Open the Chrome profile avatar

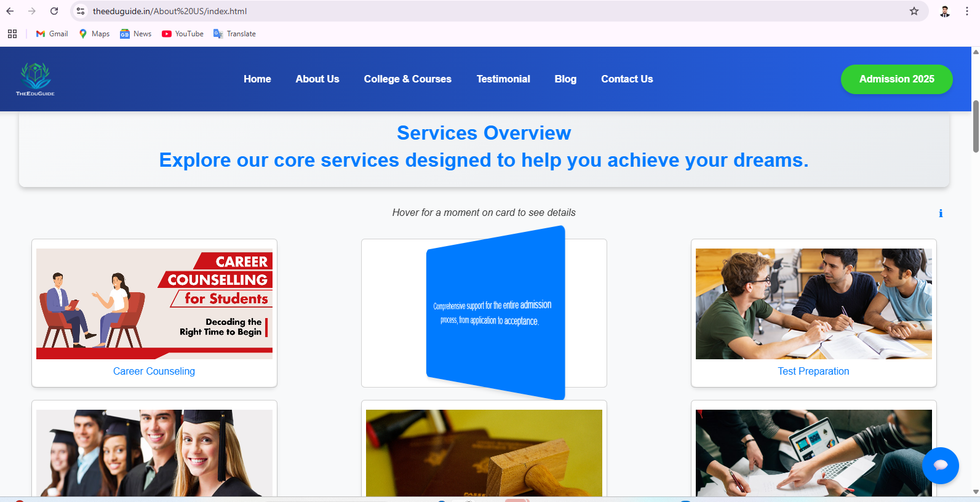point(944,11)
